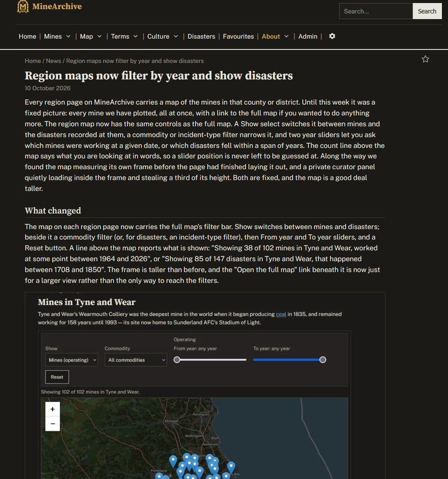Viewport: 448px width, 479px height.
Task: Open the Terms navigation item
Action: click(x=120, y=36)
